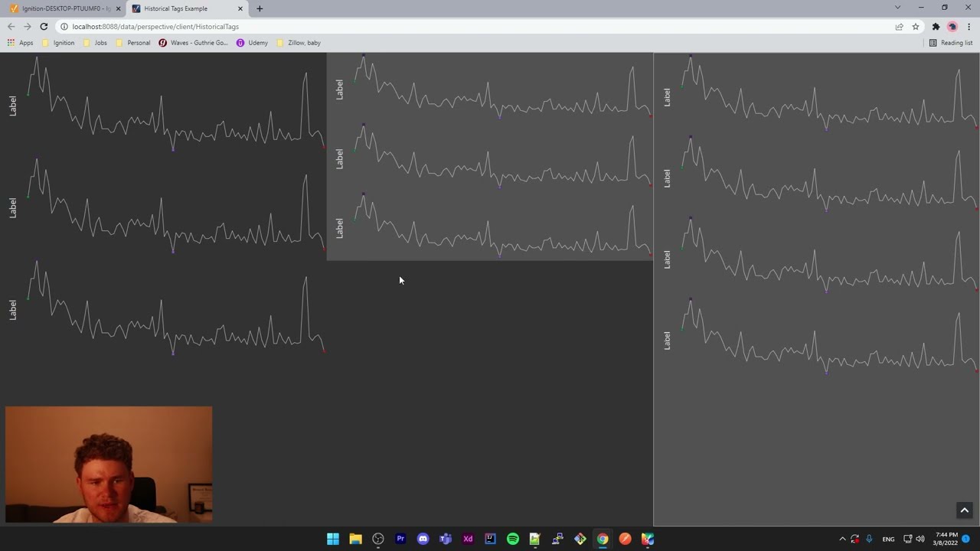Toggle the microphone icon in system tray
Screen dimensions: 980x551
coord(869,539)
